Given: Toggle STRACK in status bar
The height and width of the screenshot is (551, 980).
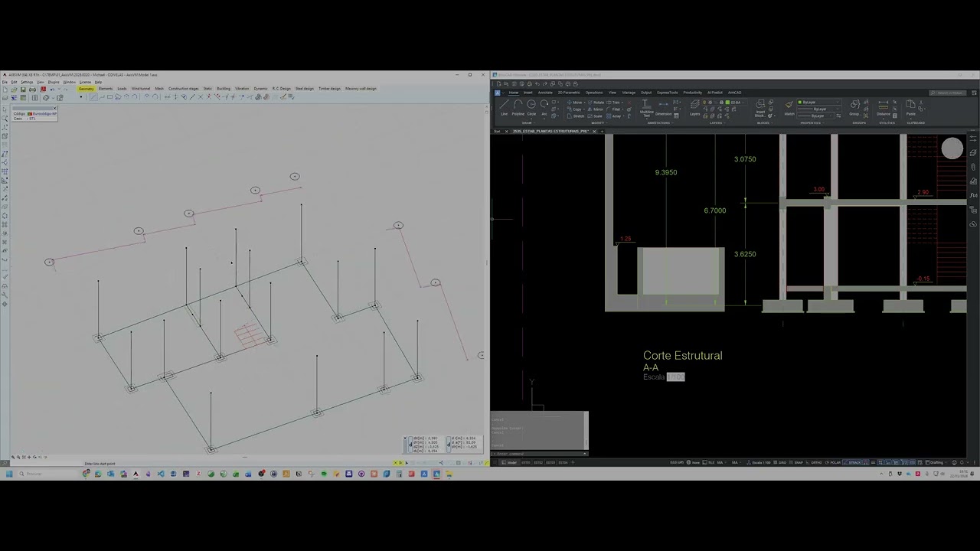Looking at the screenshot, I should [852, 462].
